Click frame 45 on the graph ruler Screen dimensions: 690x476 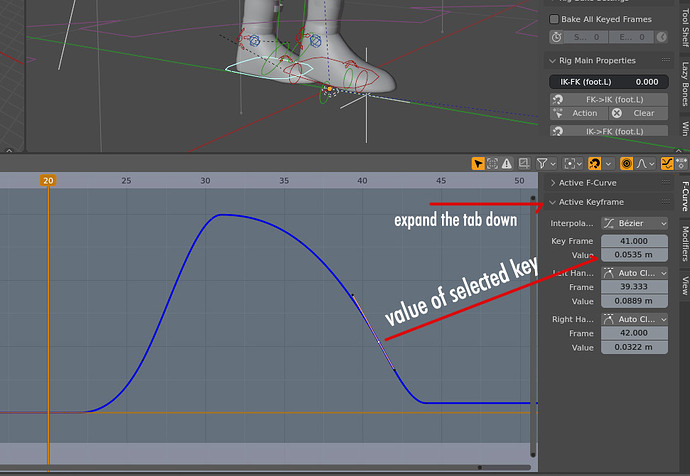(x=441, y=181)
